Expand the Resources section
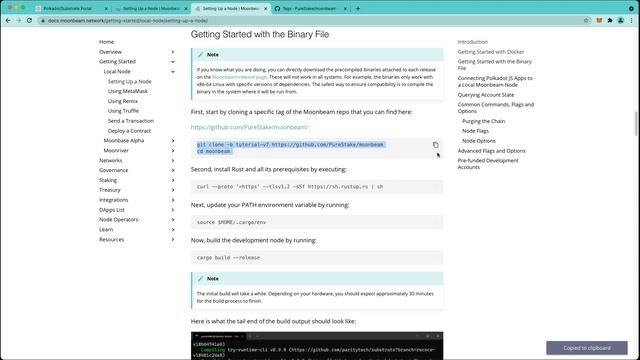Screen dimensions: 640x360 point(173,240)
